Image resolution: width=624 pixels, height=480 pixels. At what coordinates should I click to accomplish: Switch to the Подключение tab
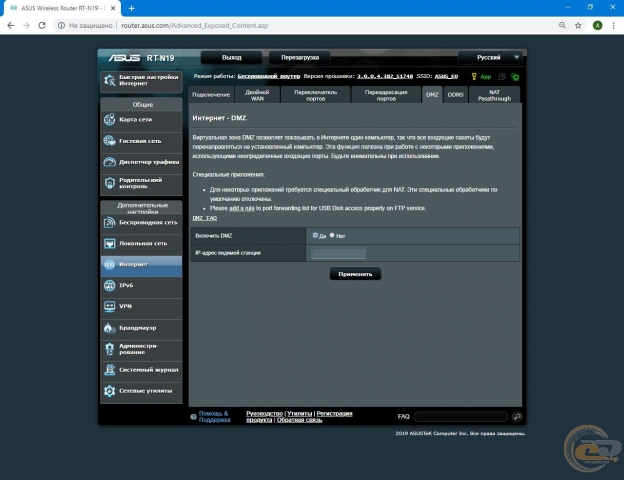(x=211, y=95)
